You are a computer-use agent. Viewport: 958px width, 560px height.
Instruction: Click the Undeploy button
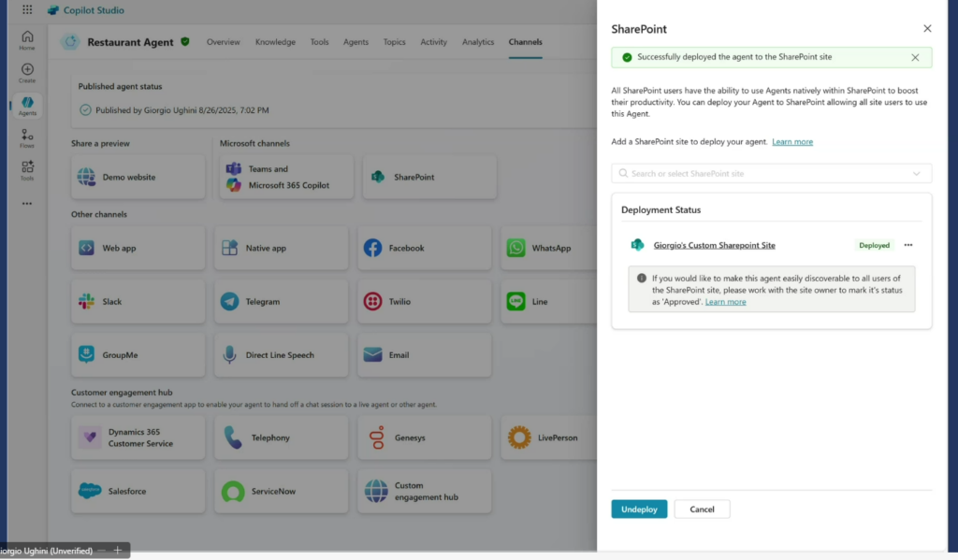click(639, 510)
